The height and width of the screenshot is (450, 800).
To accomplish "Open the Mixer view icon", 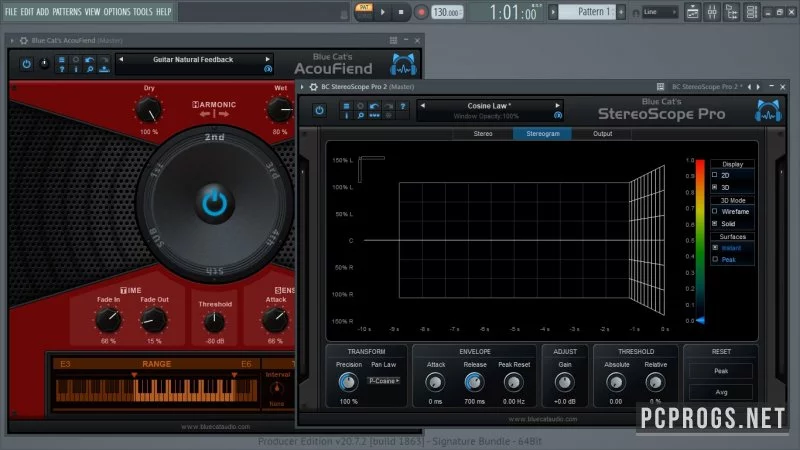I will click(712, 12).
